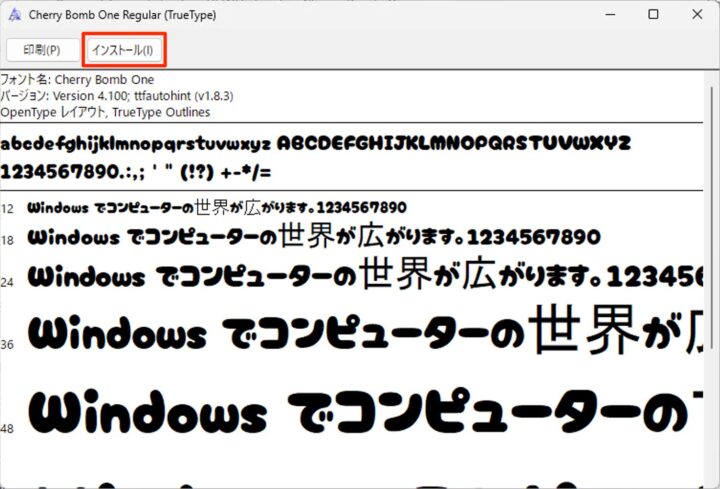Click the 1234567890.:,; symbols sample line
This screenshot has width=720, height=489.
pyautogui.click(x=136, y=173)
